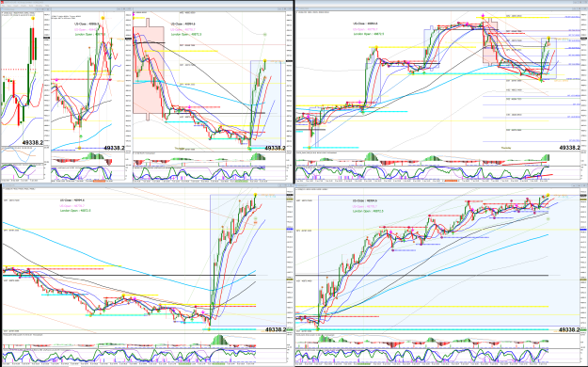The image size is (588, 367).
Task: Select the yellow dot at the bottom-right chart's latest high
Action: pyautogui.click(x=548, y=195)
